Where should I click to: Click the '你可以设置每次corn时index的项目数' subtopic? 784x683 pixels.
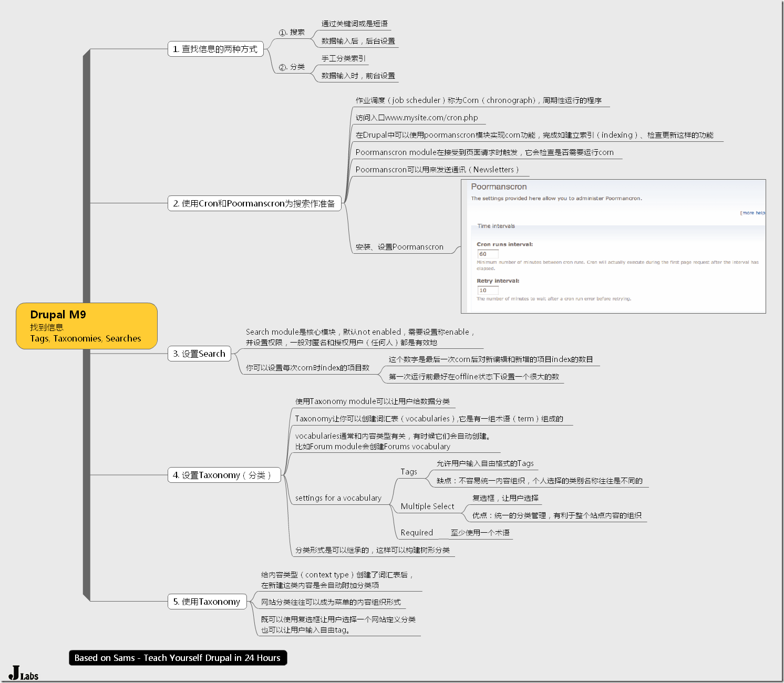tap(307, 368)
